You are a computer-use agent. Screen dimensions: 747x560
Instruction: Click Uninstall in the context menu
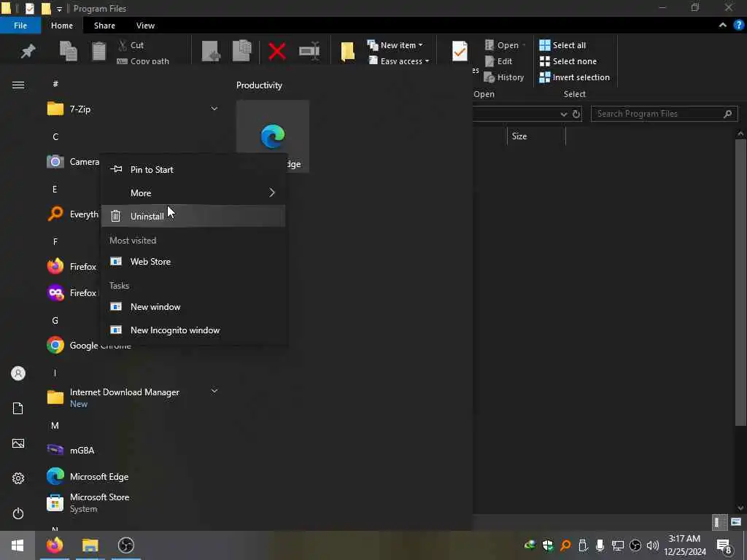(193, 216)
